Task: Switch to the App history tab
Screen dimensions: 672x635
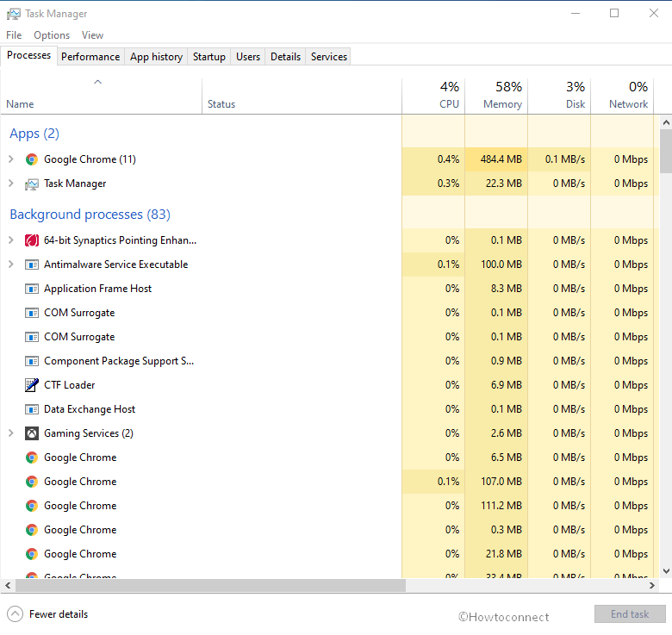Action: pos(157,57)
